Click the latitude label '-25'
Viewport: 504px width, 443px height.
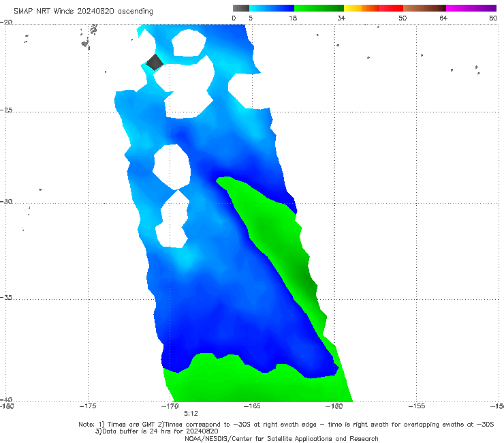point(6,110)
